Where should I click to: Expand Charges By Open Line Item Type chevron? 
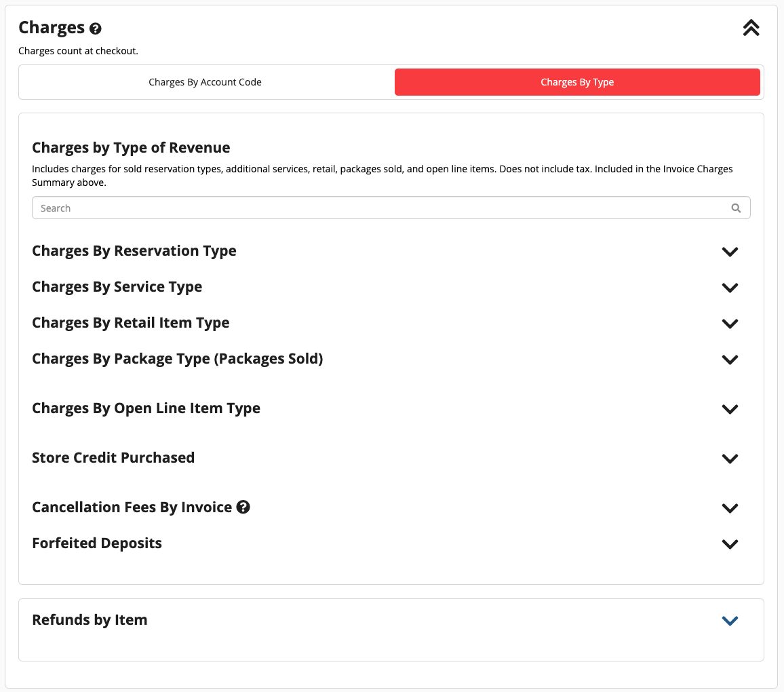pyautogui.click(x=730, y=409)
